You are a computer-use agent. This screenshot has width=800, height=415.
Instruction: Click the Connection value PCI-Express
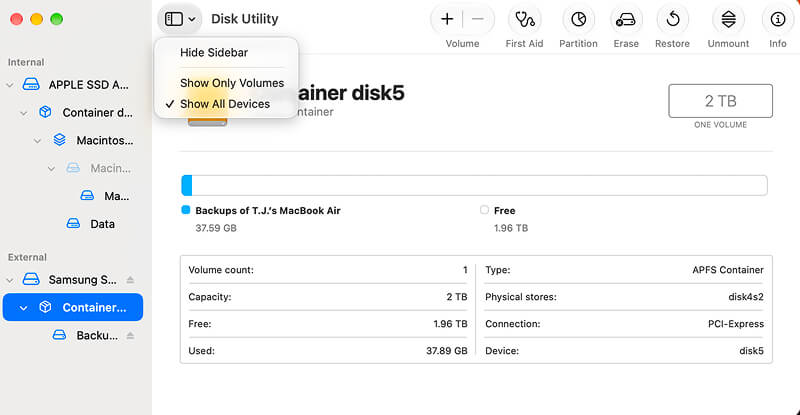736,324
